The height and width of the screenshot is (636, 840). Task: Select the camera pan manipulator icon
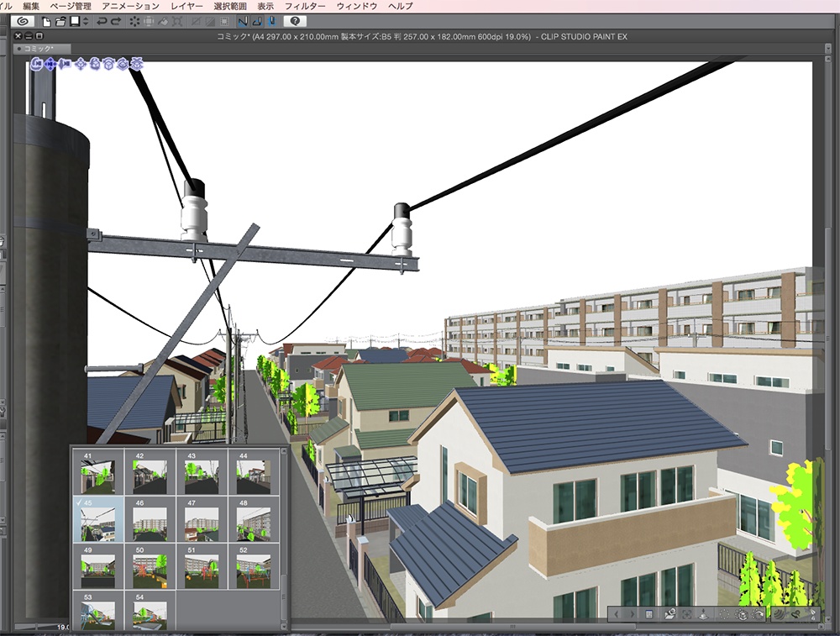pyautogui.click(x=50, y=64)
